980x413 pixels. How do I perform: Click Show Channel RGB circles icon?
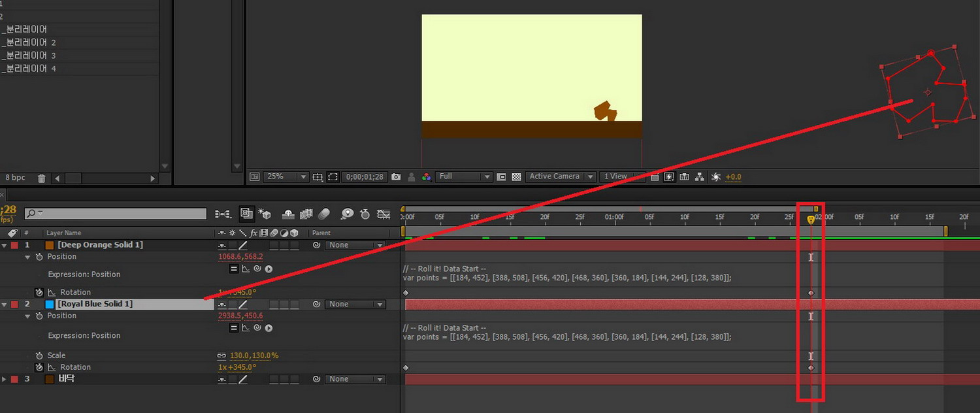pyautogui.click(x=426, y=176)
